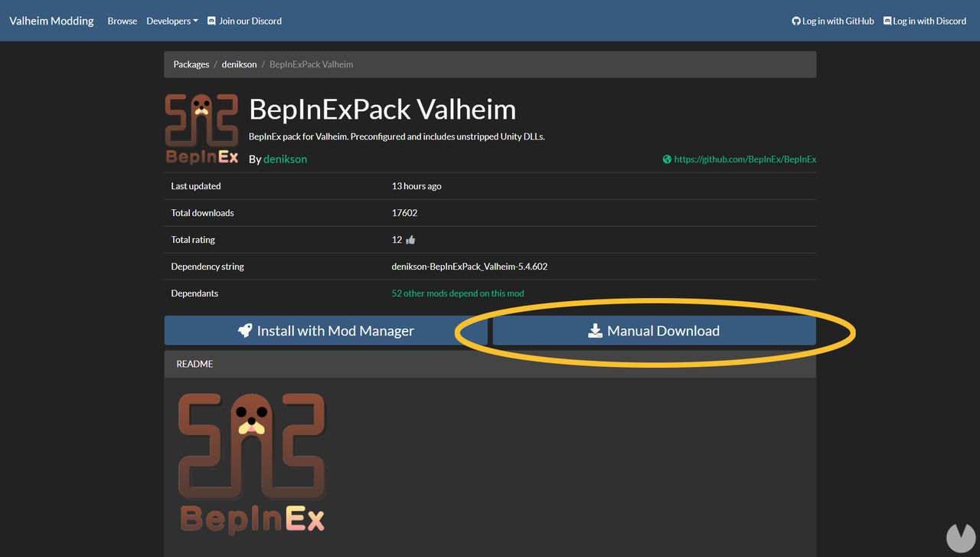The width and height of the screenshot is (980, 557).
Task: Open the github.com/BepInEx/BepInEx website link
Action: click(x=745, y=159)
